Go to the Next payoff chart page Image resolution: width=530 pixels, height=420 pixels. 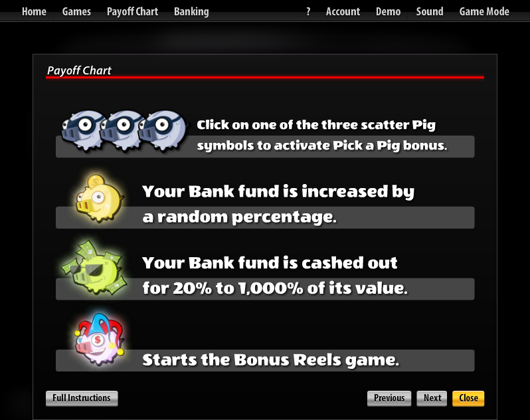pyautogui.click(x=432, y=398)
